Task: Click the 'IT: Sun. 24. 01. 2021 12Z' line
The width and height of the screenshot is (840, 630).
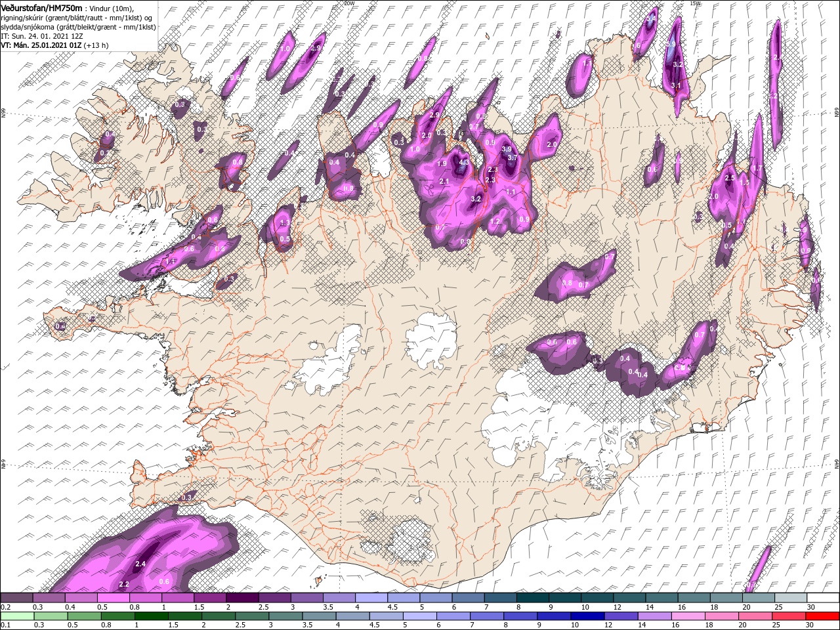Action: coord(41,36)
